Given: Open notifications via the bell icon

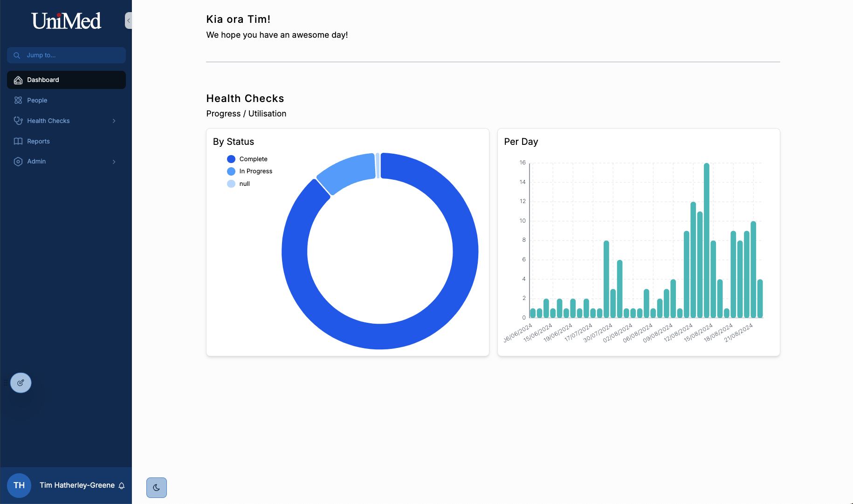Looking at the screenshot, I should (122, 486).
